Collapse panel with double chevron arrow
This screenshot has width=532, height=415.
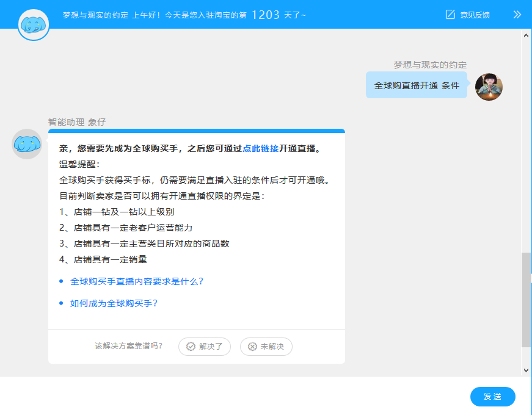pos(517,15)
